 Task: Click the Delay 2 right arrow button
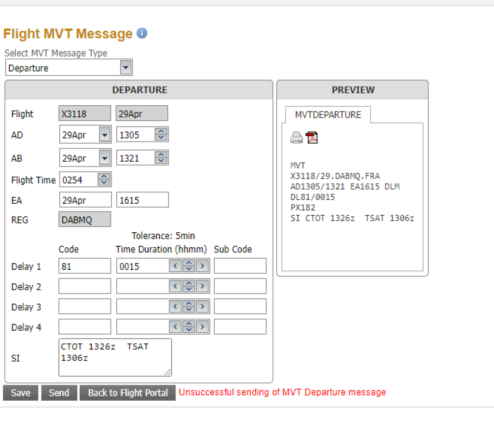pyautogui.click(x=203, y=286)
